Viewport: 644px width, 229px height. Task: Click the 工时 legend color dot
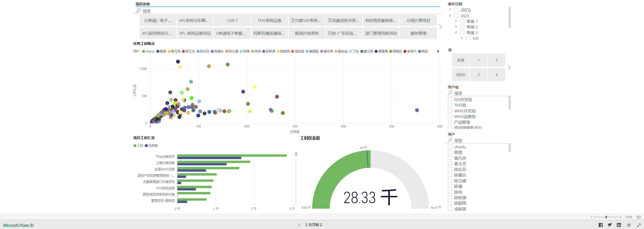click(x=135, y=146)
